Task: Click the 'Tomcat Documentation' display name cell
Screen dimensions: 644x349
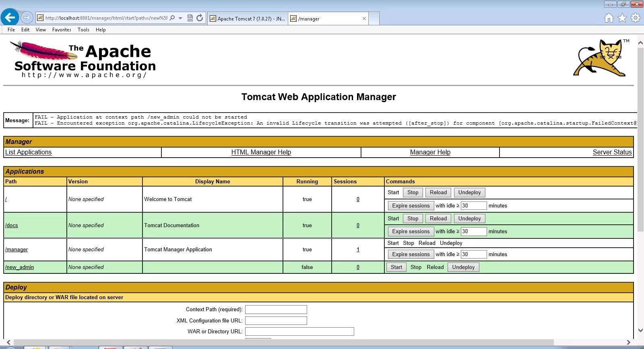Action: pos(213,226)
